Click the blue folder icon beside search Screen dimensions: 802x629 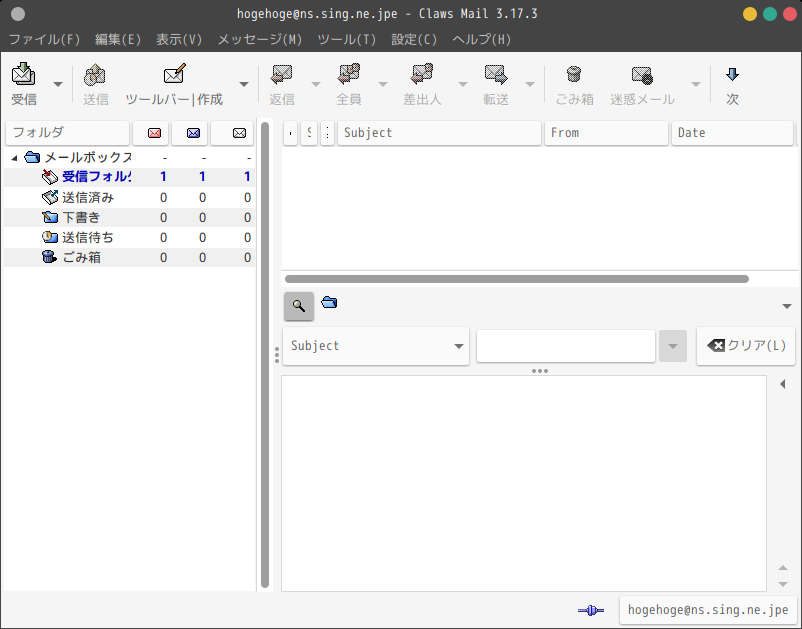click(329, 302)
